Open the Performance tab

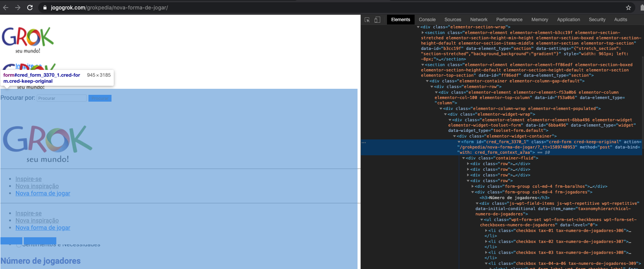[x=509, y=20]
